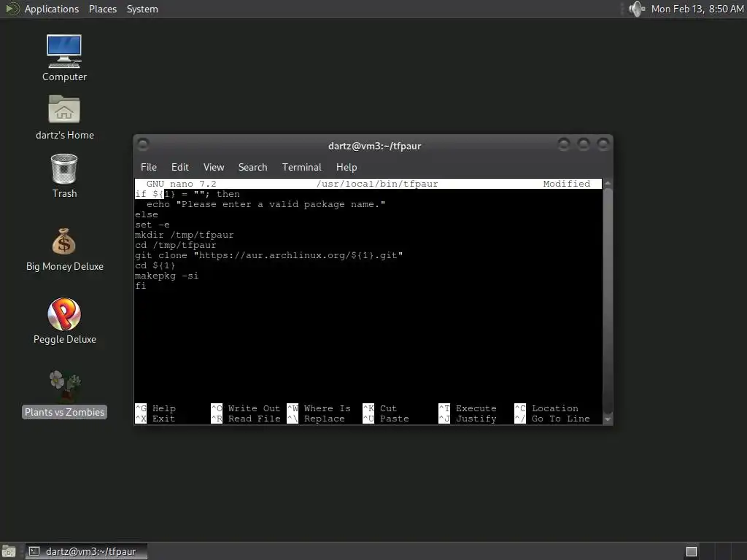Open the terminal View menu
Viewport: 747px width, 560px height.
pos(214,167)
